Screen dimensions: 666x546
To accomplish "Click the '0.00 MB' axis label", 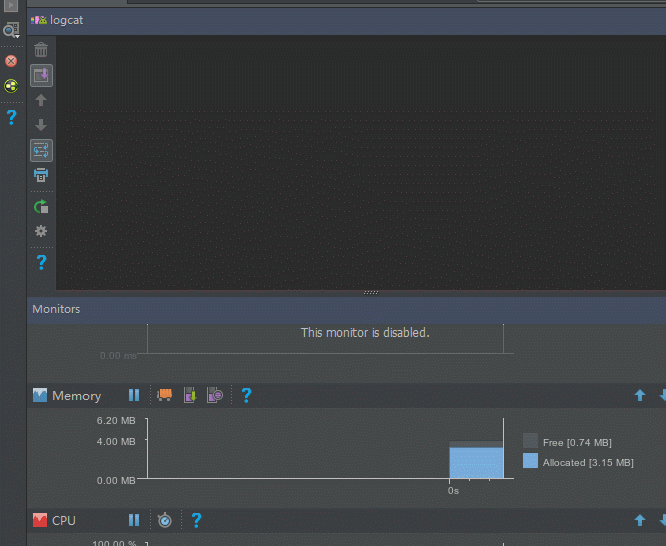I will tap(116, 481).
